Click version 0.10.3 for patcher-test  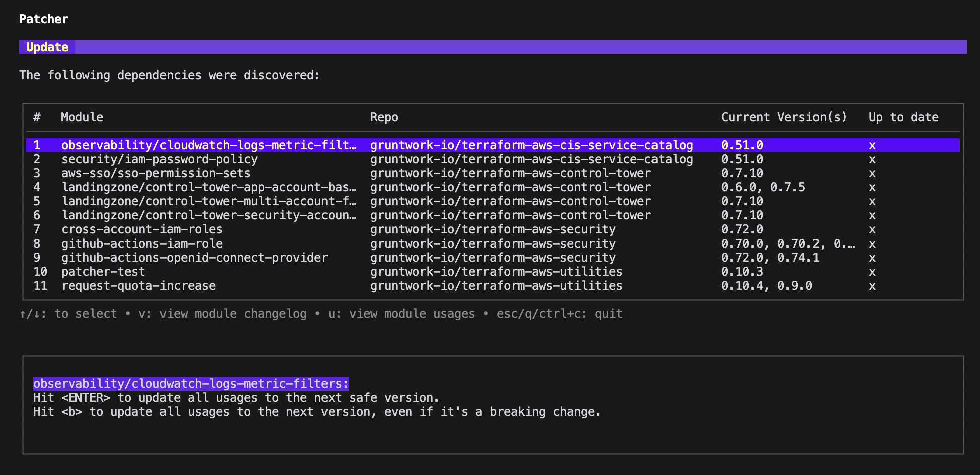[742, 272]
